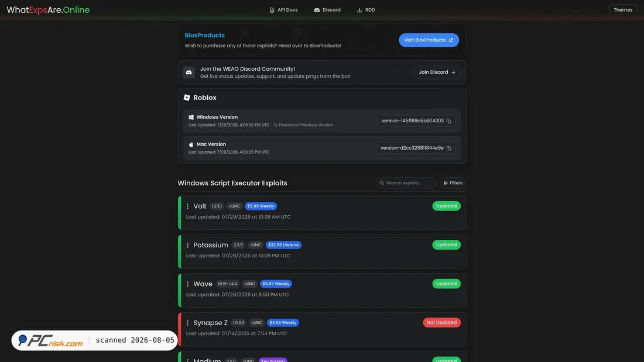
Task: Click the Apple logo icon by Mac Version
Action: tap(191, 144)
